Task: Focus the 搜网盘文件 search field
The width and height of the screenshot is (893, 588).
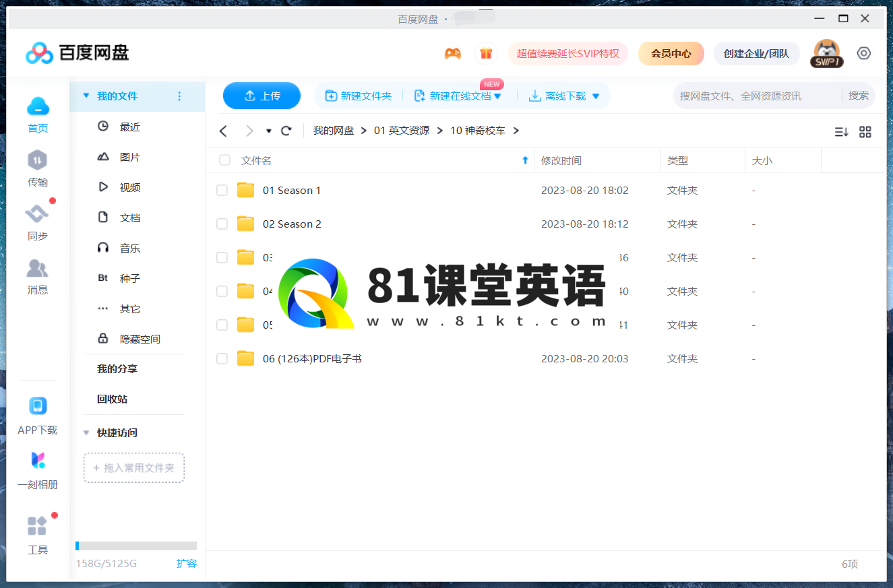Action: click(756, 96)
